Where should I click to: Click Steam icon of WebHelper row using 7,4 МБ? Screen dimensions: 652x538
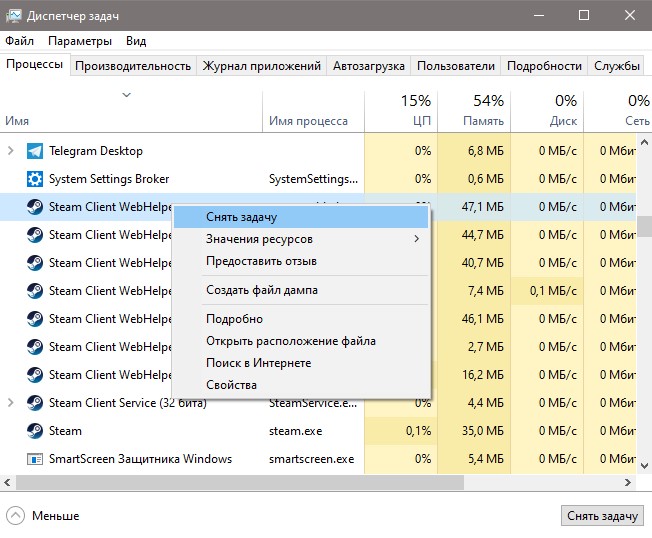point(35,291)
